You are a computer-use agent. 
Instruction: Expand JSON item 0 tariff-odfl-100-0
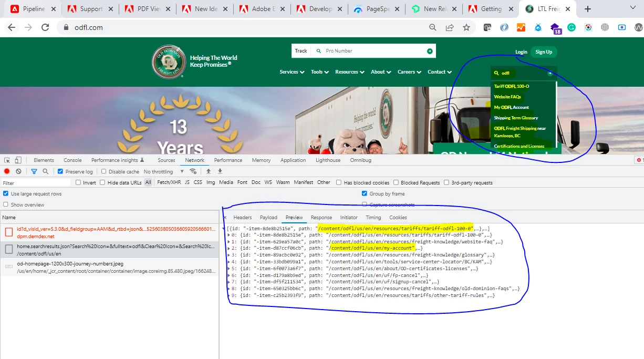coord(228,235)
